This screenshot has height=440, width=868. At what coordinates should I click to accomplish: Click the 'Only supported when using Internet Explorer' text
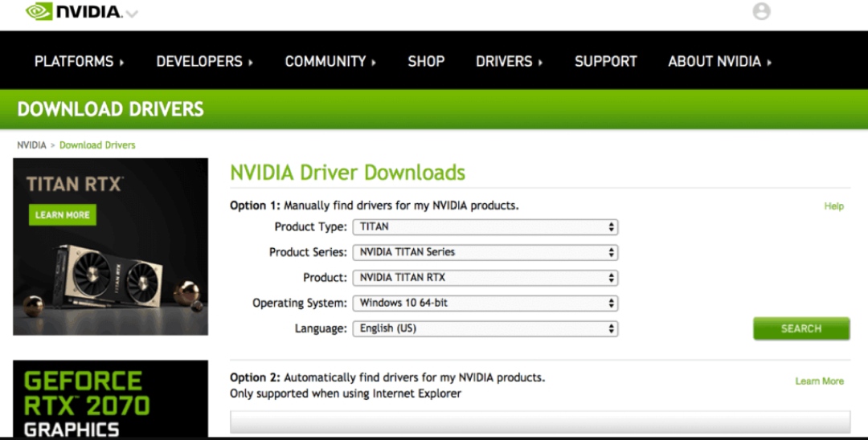346,393
